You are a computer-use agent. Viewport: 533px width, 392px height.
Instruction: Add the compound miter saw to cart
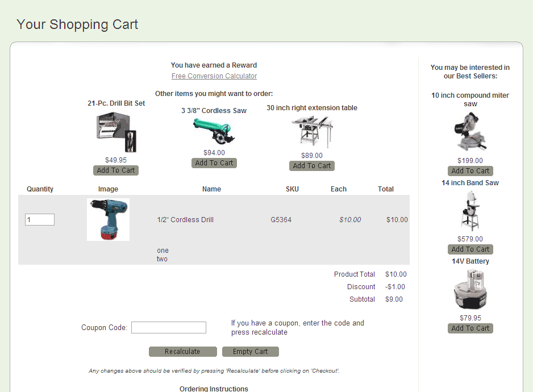point(470,171)
